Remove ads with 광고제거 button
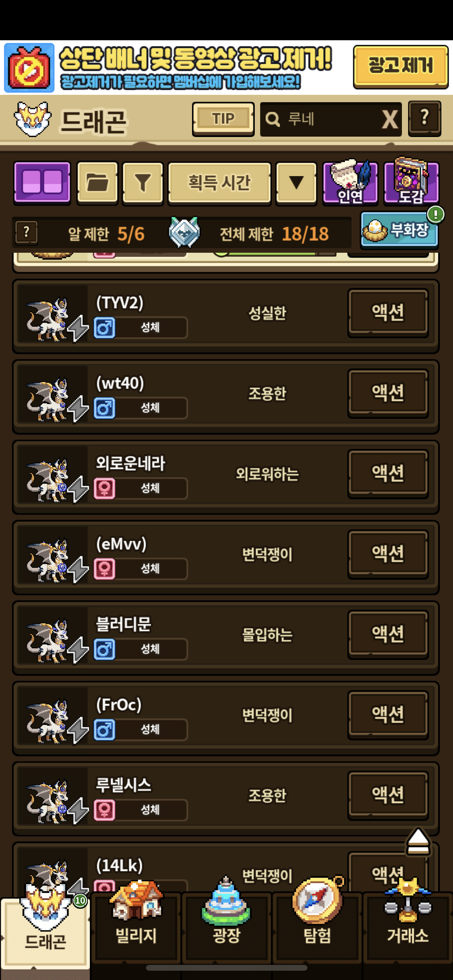 [401, 67]
